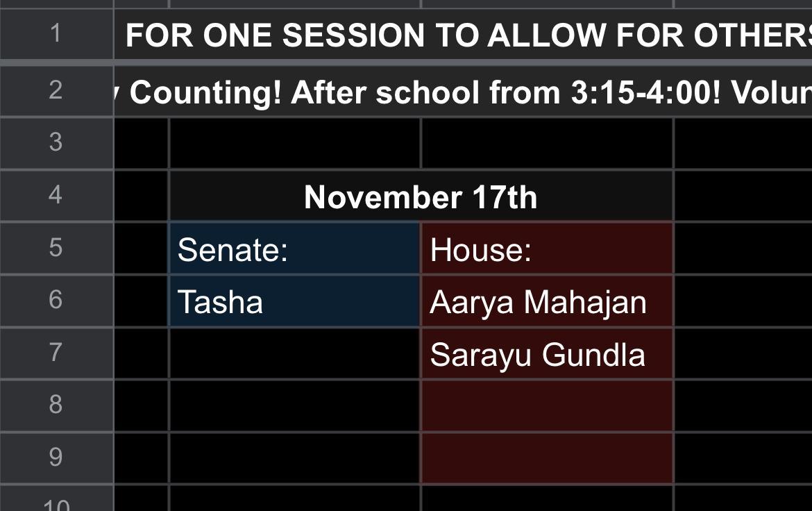Select row 1 header

pyautogui.click(x=56, y=33)
